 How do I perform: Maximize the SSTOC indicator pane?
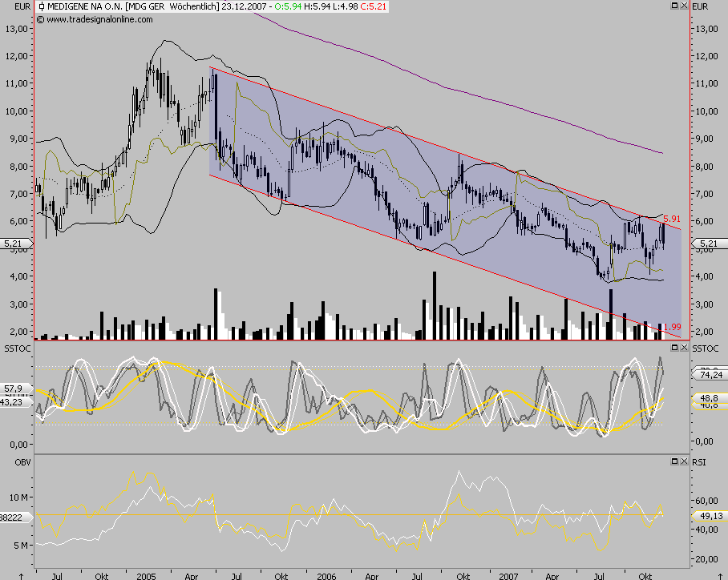pos(674,349)
